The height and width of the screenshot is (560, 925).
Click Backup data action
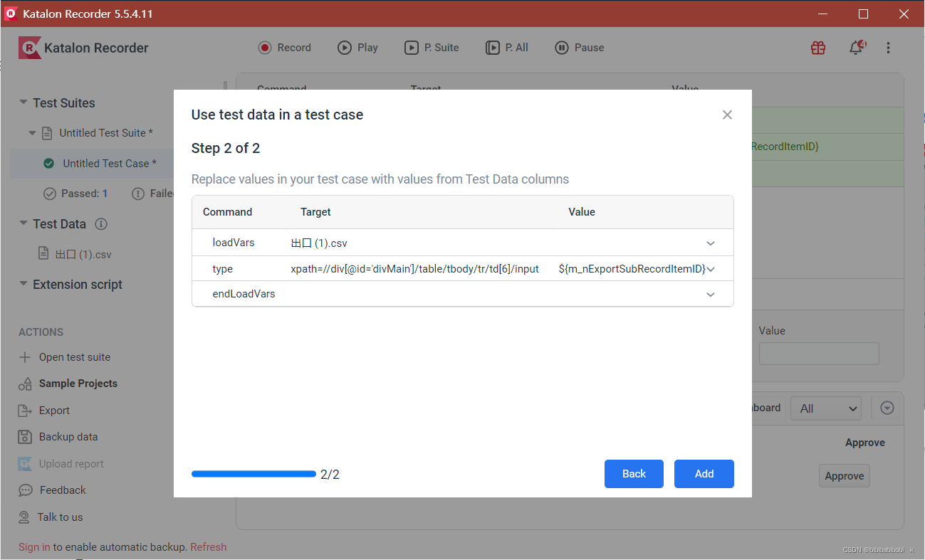(x=68, y=437)
